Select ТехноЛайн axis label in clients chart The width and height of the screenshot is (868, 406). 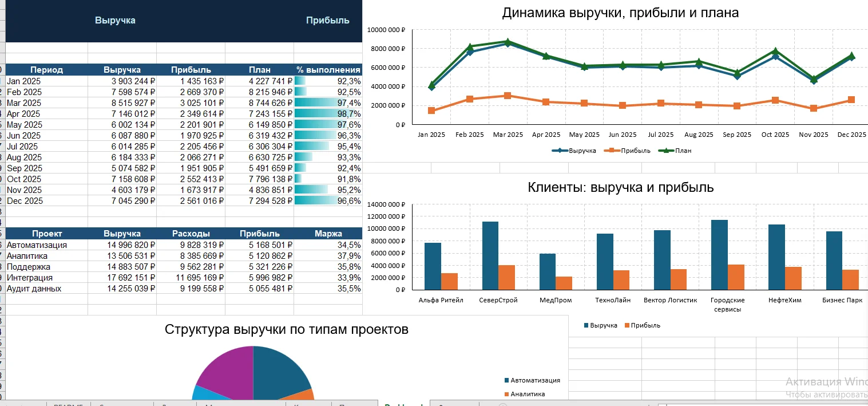[x=613, y=300]
